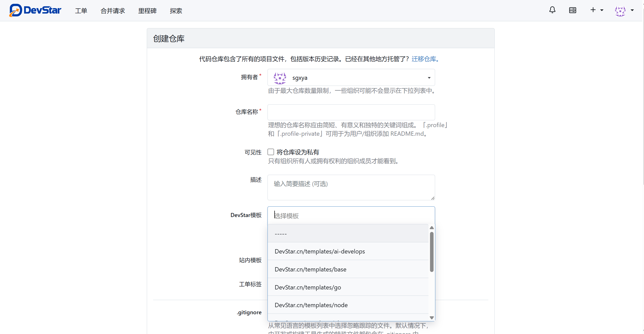Expand the owner dropdown arrow
This screenshot has width=644, height=334.
point(429,78)
